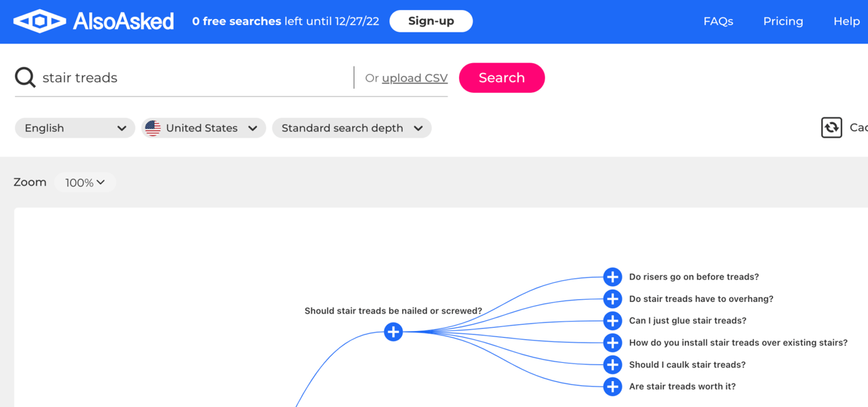Click the United States flag icon
The height and width of the screenshot is (407, 868).
pyautogui.click(x=153, y=128)
